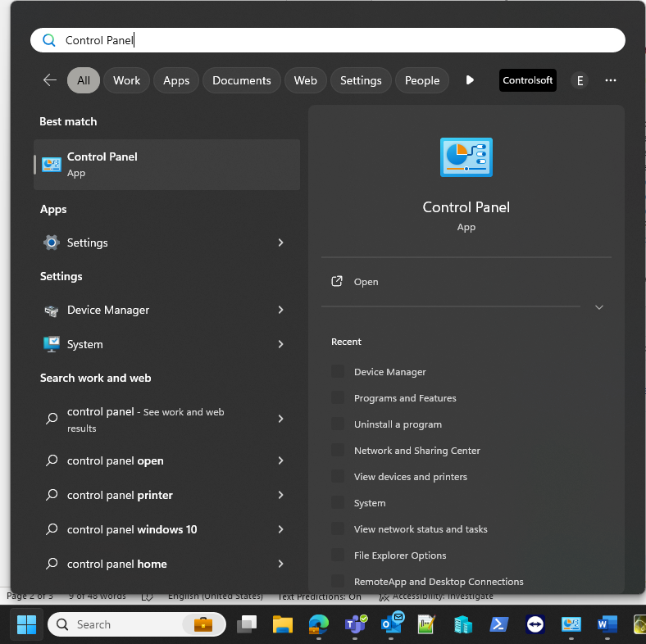
Task: Click the System monitor icon
Action: (52, 344)
